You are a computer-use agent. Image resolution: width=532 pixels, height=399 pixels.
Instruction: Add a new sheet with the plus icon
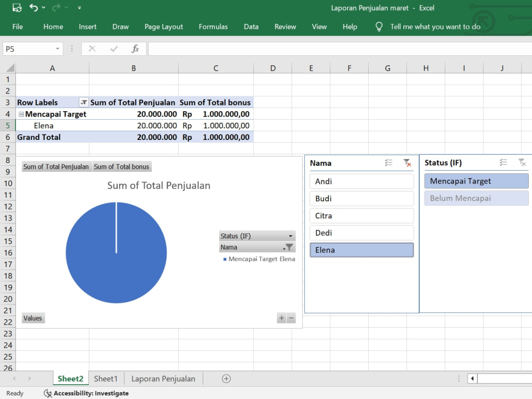click(226, 379)
